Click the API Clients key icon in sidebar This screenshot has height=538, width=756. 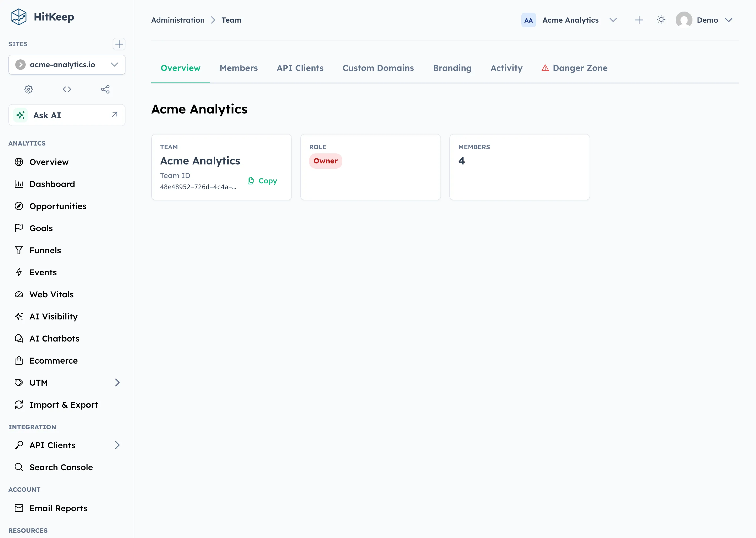point(19,445)
